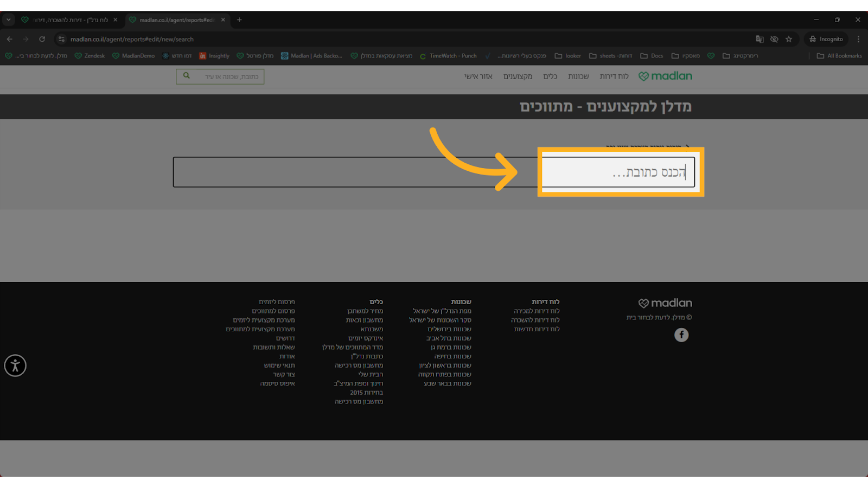Open the tab search dropdown arrow
868x488 pixels.
point(9,20)
